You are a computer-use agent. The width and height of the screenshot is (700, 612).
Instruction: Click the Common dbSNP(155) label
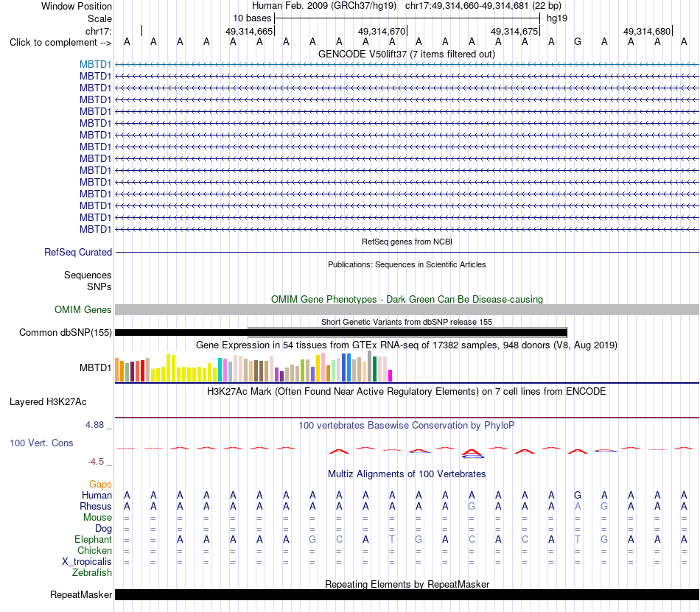[x=65, y=332]
